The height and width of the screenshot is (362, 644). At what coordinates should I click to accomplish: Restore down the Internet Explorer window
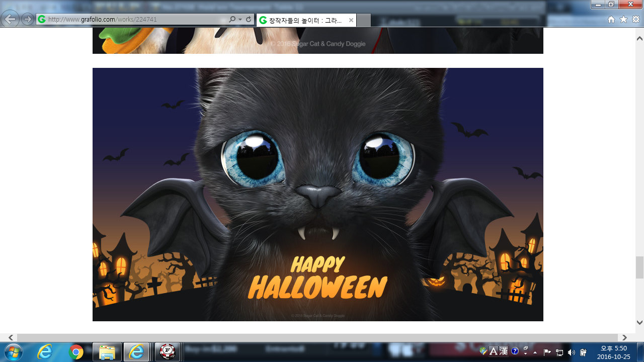pos(611,5)
